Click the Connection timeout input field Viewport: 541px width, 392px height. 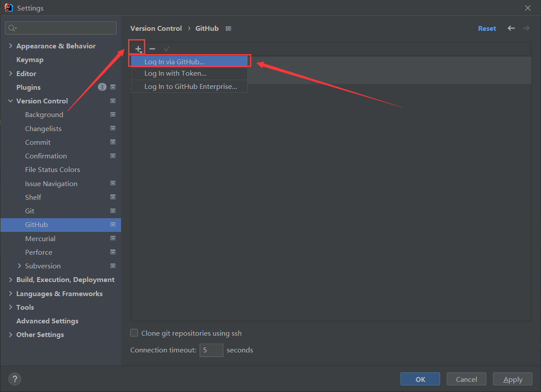click(211, 350)
